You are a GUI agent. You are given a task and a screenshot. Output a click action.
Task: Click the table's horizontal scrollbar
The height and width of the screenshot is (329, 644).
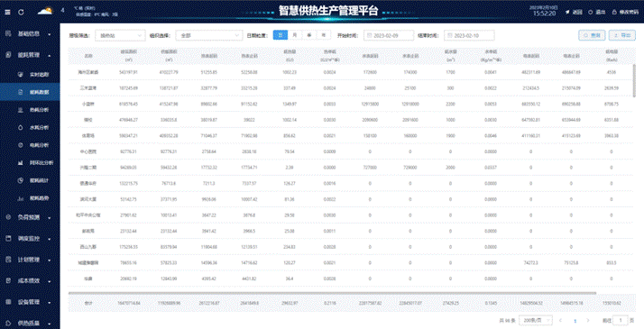(332, 293)
